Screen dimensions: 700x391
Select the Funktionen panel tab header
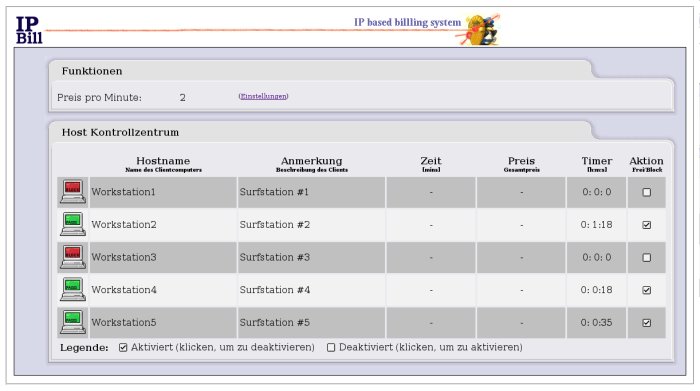click(x=92, y=71)
